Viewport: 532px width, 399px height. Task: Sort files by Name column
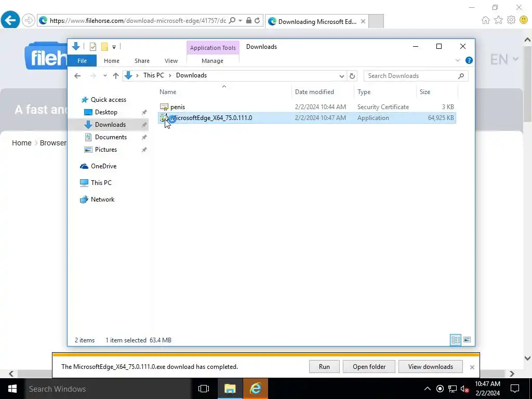(x=224, y=91)
